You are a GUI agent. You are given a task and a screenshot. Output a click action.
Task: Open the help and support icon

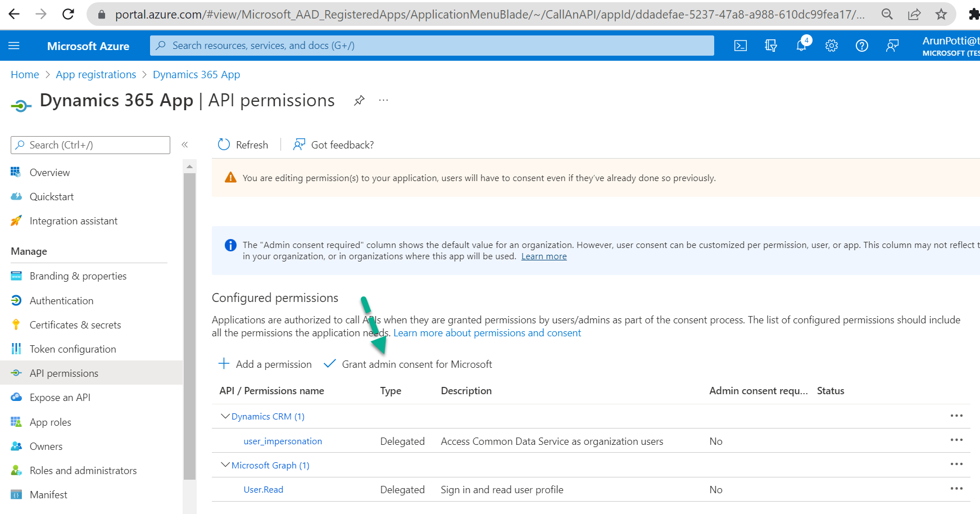click(x=861, y=46)
